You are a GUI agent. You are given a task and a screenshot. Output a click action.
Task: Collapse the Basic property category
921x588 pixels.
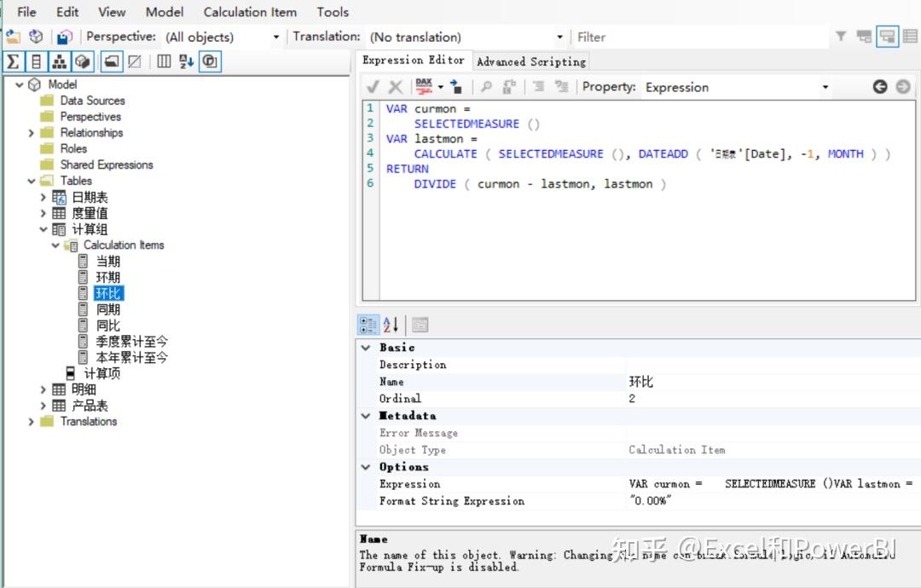(x=366, y=348)
